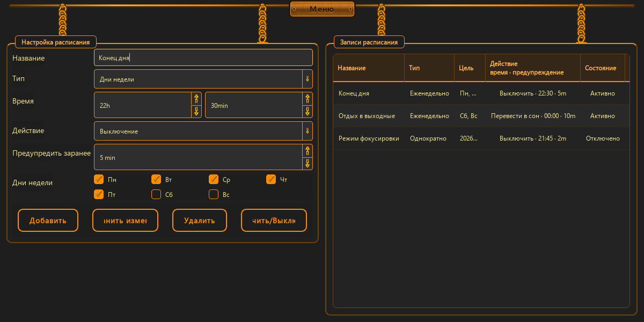Screen dimensions: 644x322
Task: Enable the Вс weekday checkbox
Action: 214,194
